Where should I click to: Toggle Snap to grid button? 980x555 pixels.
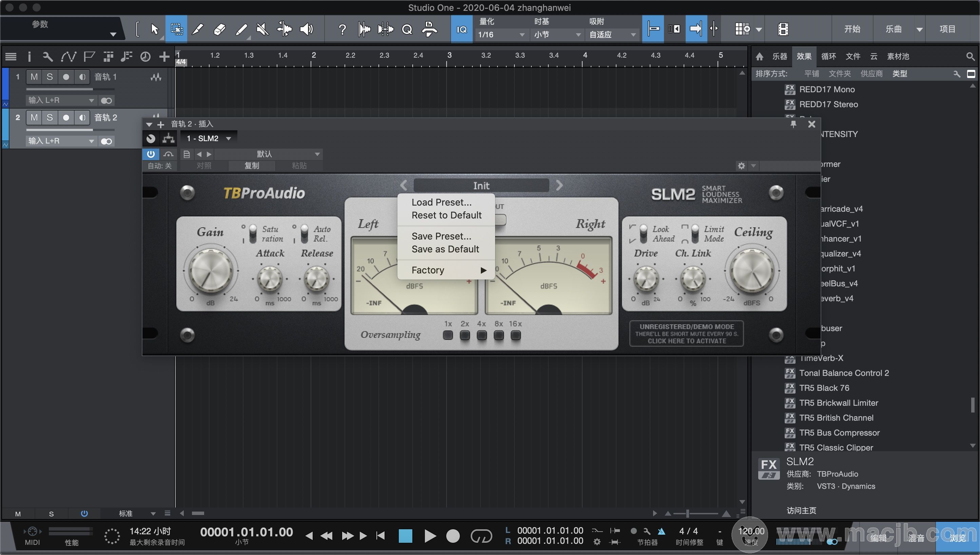(x=653, y=29)
